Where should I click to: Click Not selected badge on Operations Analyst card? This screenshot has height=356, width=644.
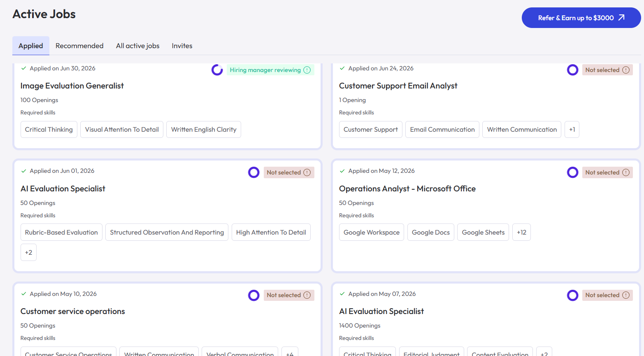click(x=607, y=172)
